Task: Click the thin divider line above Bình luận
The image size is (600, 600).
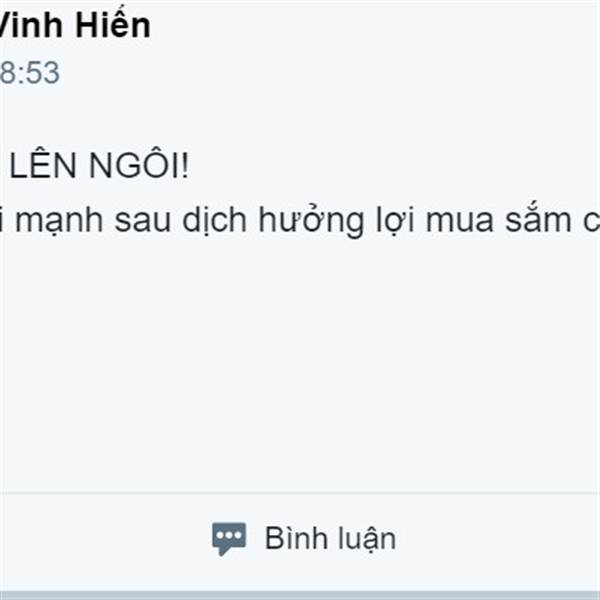Action: click(x=300, y=493)
